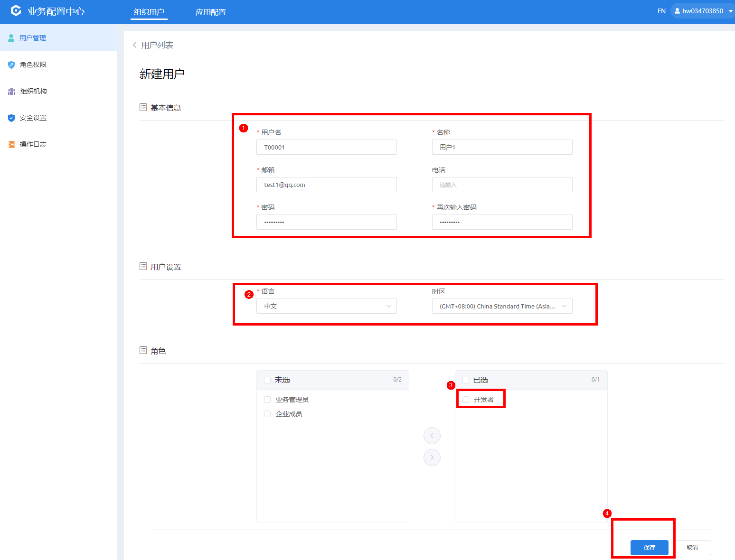Toggle the select-all checkbox in 已选 header
Screen dimensions: 735x560
point(466,380)
